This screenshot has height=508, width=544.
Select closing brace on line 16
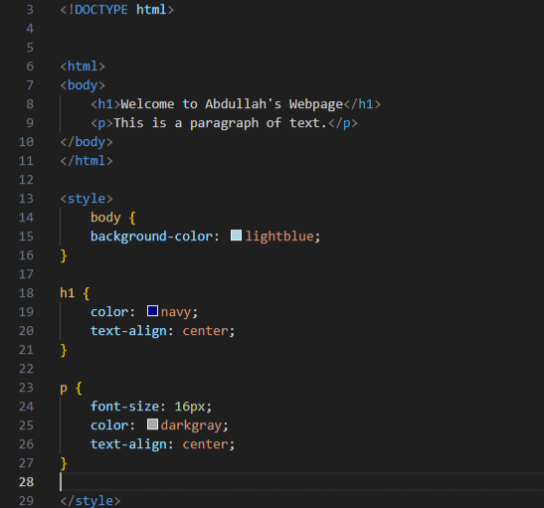click(63, 256)
